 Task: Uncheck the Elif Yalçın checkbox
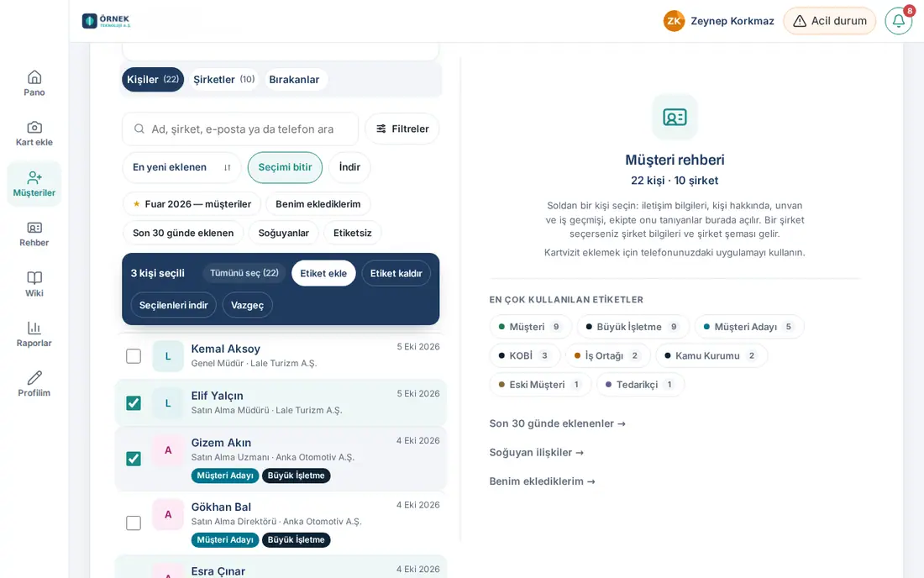[x=134, y=403]
